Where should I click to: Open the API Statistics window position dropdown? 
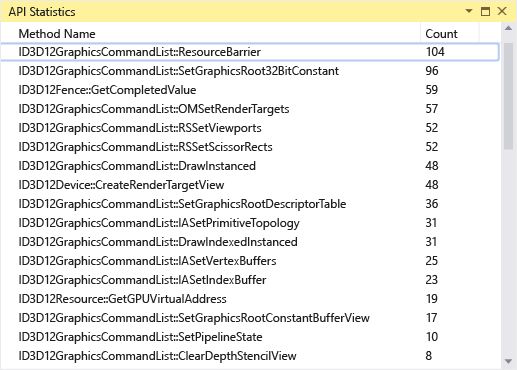[469, 11]
